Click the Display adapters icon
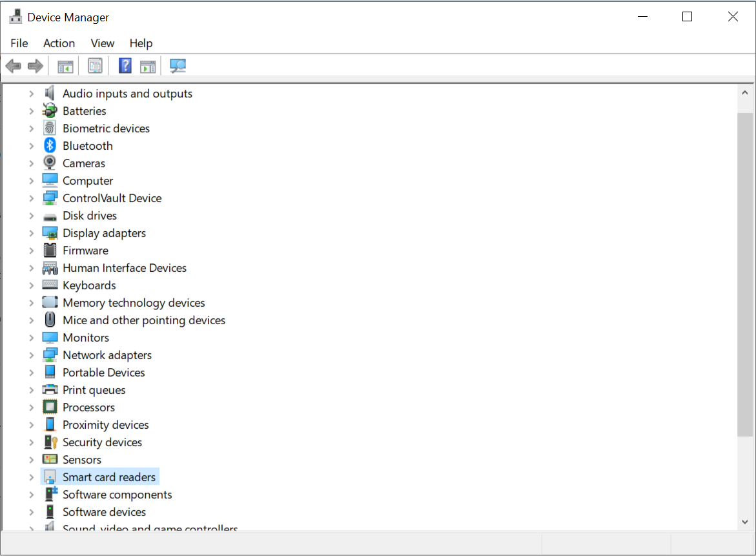 [50, 233]
